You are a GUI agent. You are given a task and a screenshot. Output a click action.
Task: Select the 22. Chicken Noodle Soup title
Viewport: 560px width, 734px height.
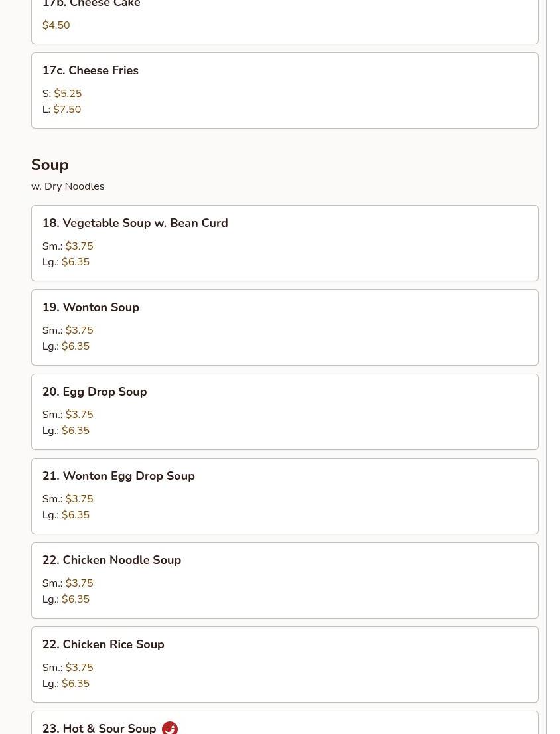coord(111,560)
